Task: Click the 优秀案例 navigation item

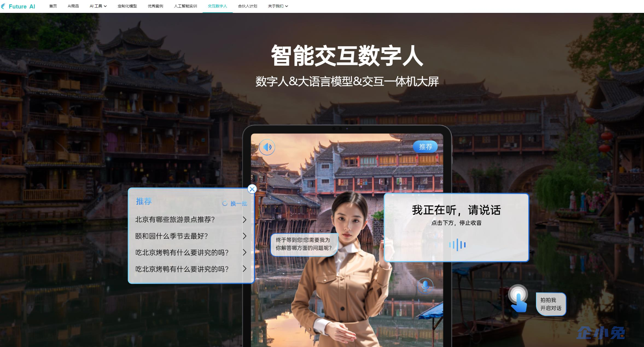Action: pyautogui.click(x=155, y=6)
